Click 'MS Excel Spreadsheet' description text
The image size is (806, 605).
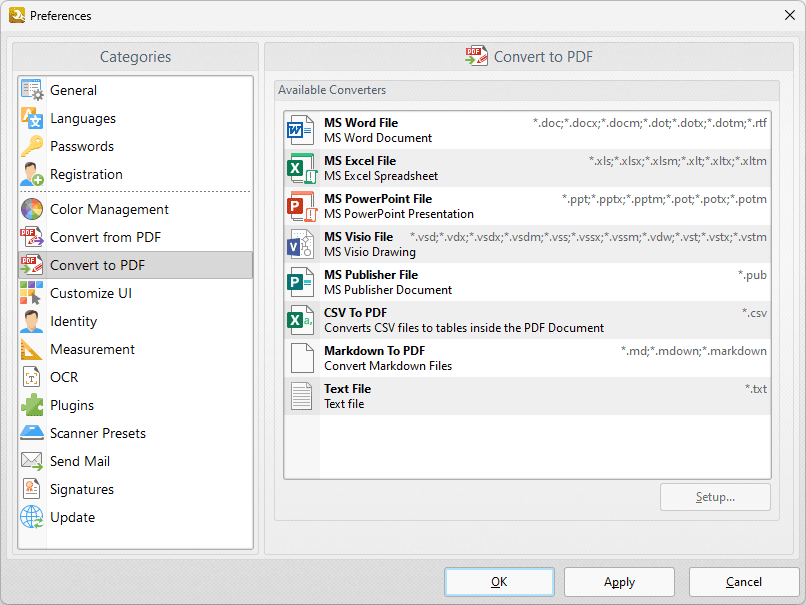click(381, 176)
